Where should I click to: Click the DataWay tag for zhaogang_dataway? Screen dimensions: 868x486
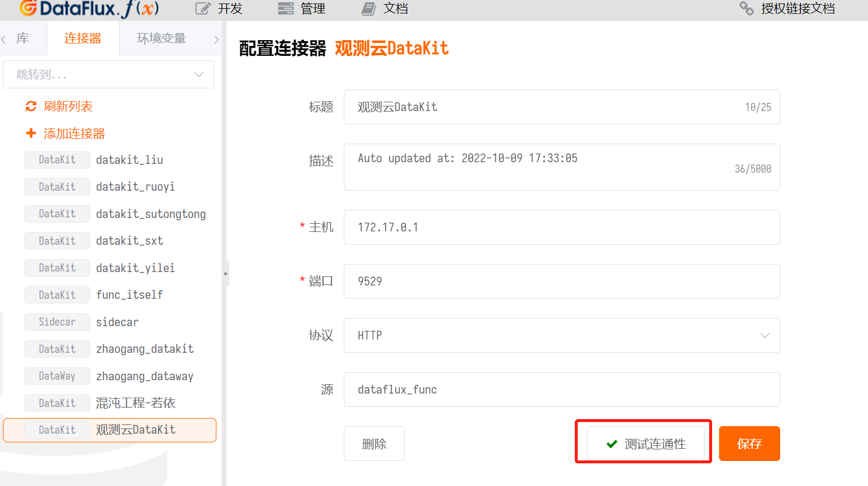[x=57, y=376]
